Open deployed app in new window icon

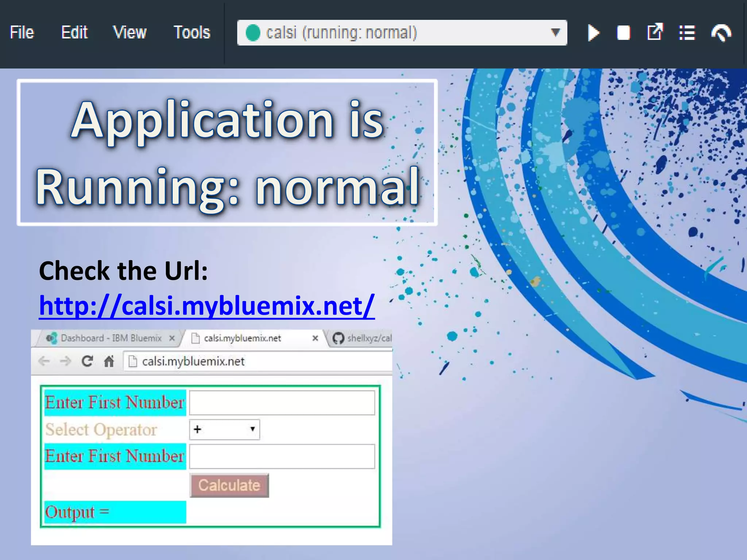[655, 32]
